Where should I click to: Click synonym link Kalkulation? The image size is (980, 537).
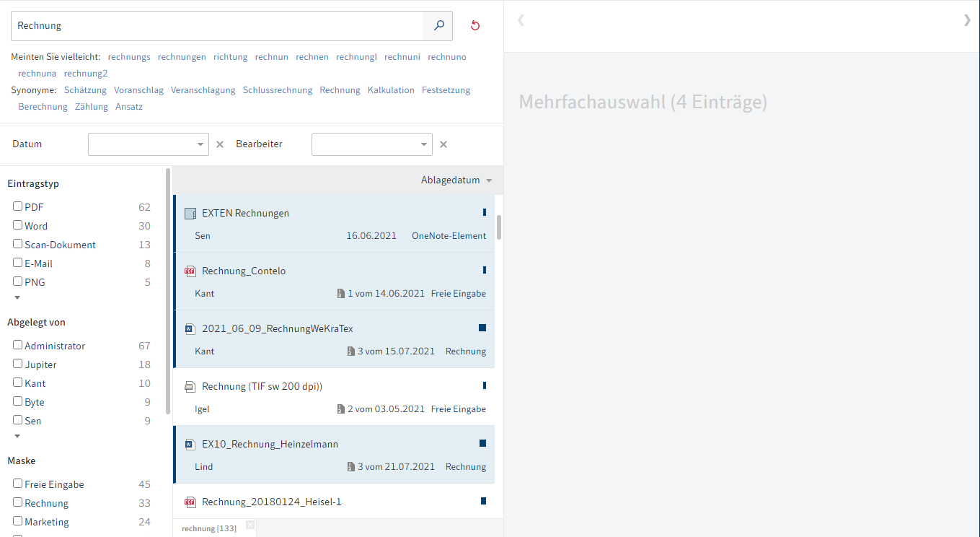coord(391,90)
